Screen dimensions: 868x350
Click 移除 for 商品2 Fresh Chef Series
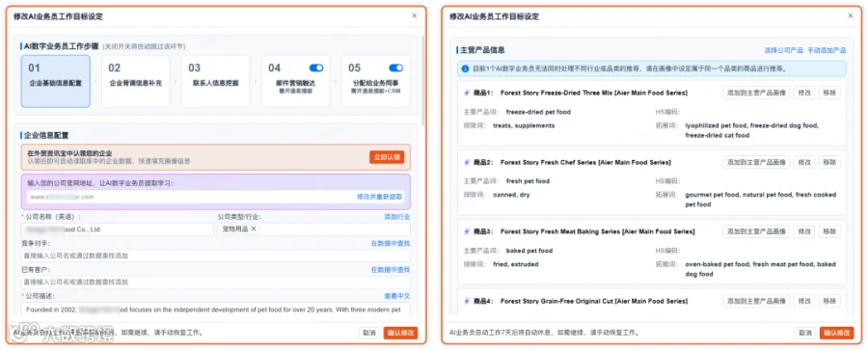tap(829, 162)
